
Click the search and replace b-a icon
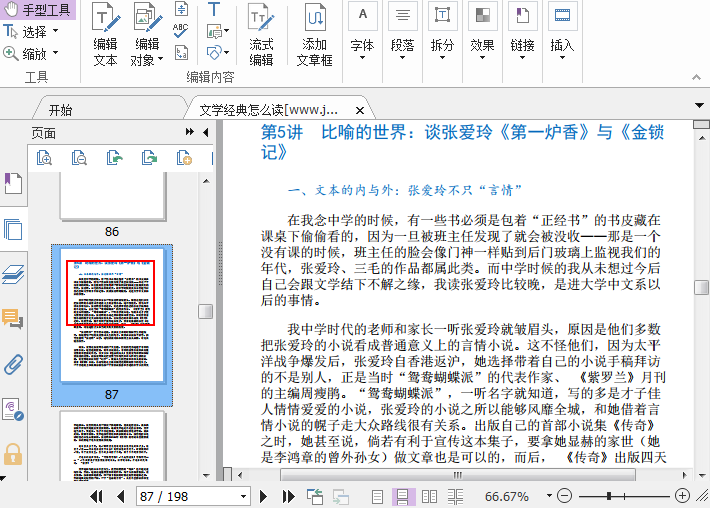[x=182, y=53]
